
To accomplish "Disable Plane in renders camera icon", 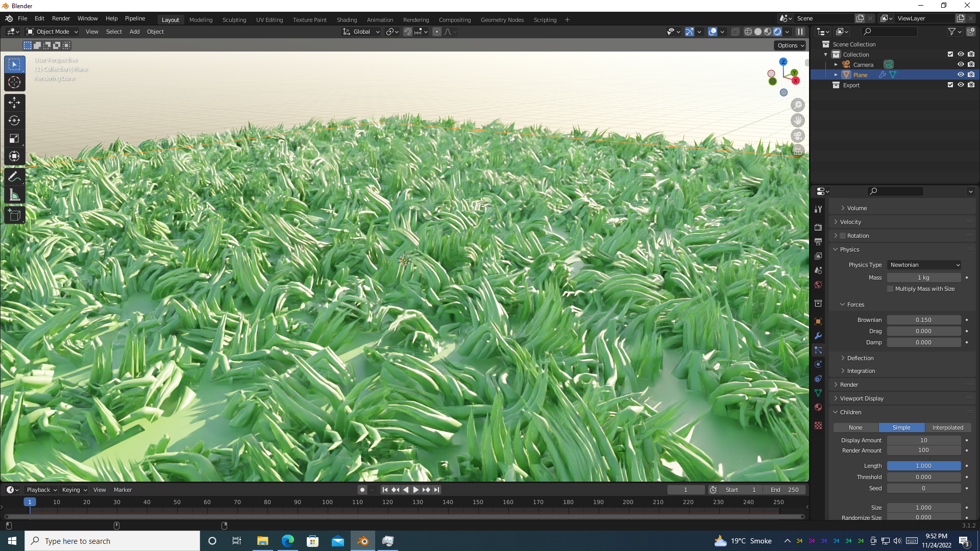I will [971, 74].
